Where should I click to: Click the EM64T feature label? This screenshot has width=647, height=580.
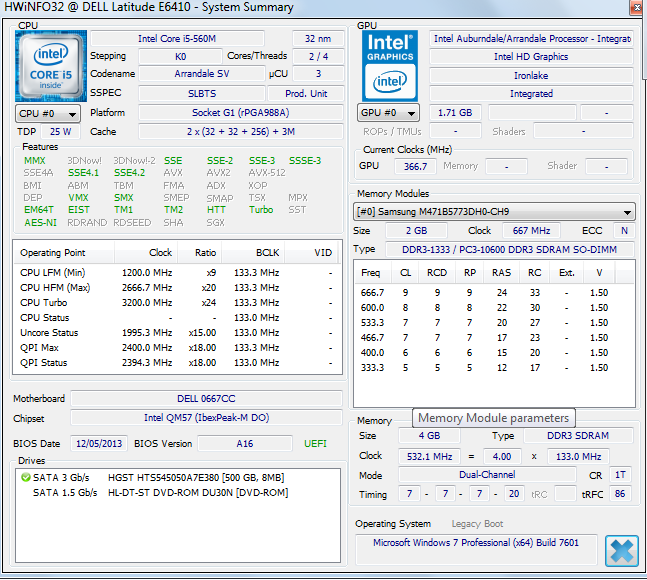39,210
